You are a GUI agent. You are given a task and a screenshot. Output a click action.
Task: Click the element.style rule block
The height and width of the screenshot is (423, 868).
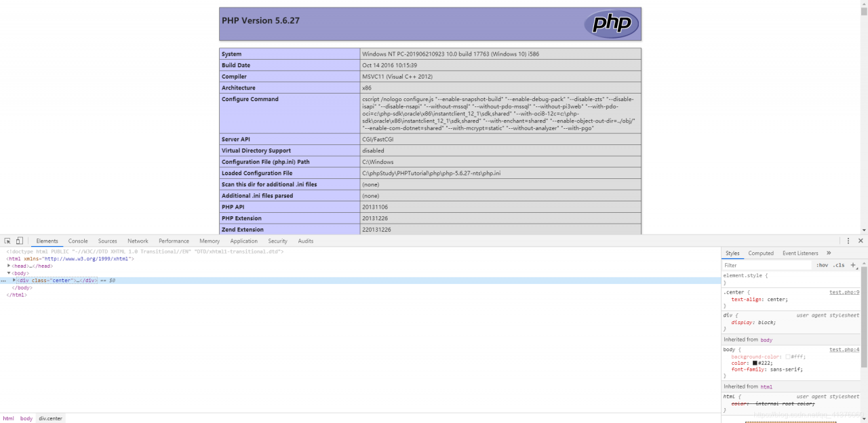click(x=791, y=279)
